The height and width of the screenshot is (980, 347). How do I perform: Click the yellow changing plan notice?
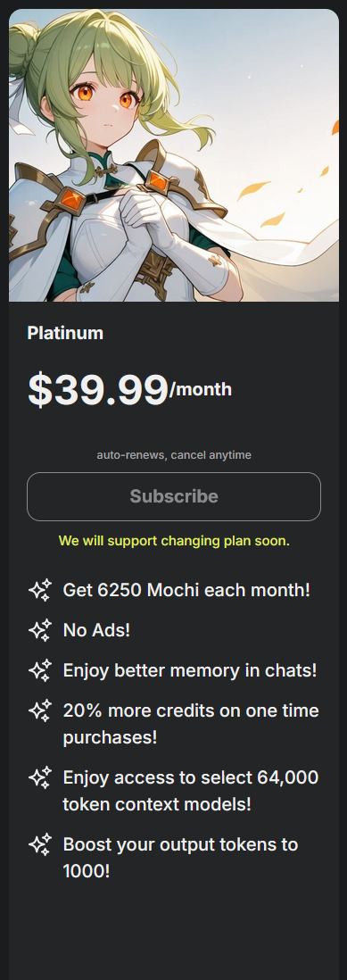[173, 541]
